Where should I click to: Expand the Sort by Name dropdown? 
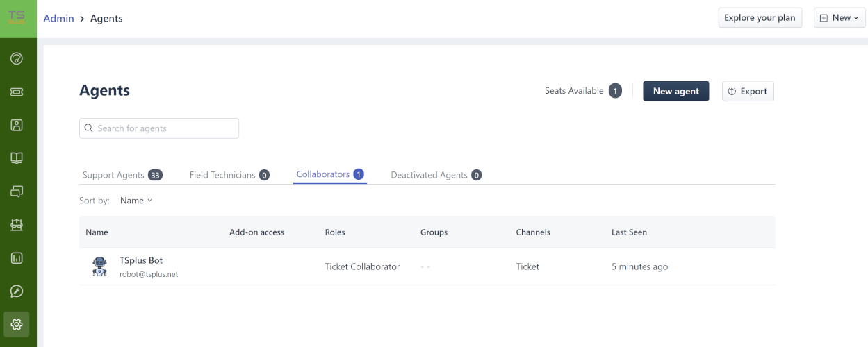point(136,201)
